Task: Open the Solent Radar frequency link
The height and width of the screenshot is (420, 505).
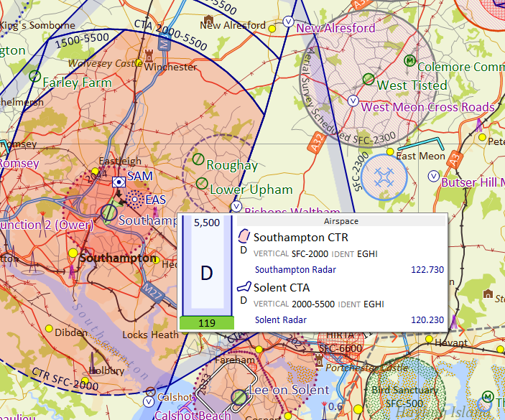Action: (281, 320)
